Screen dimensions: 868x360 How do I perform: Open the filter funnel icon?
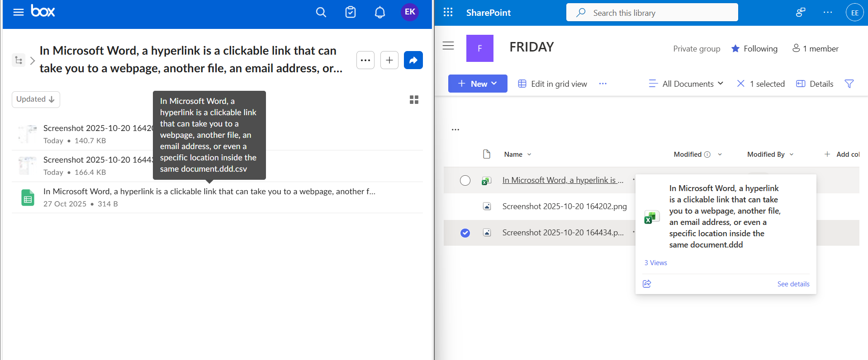click(x=849, y=84)
